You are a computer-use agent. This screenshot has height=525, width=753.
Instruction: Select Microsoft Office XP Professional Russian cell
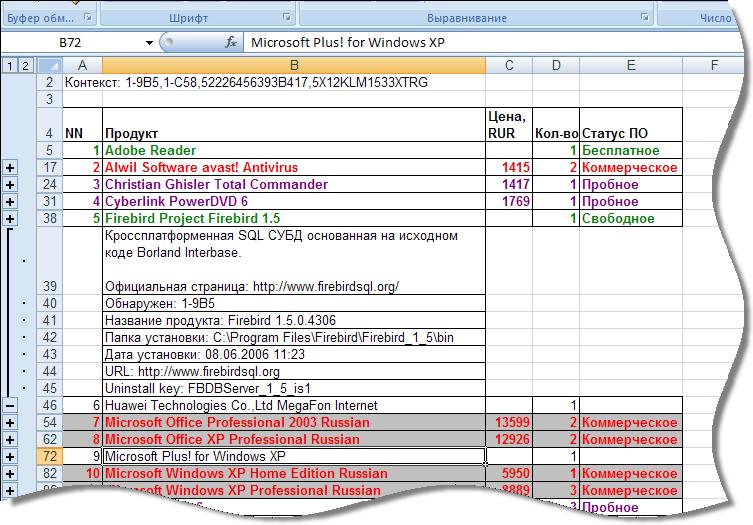pos(294,440)
